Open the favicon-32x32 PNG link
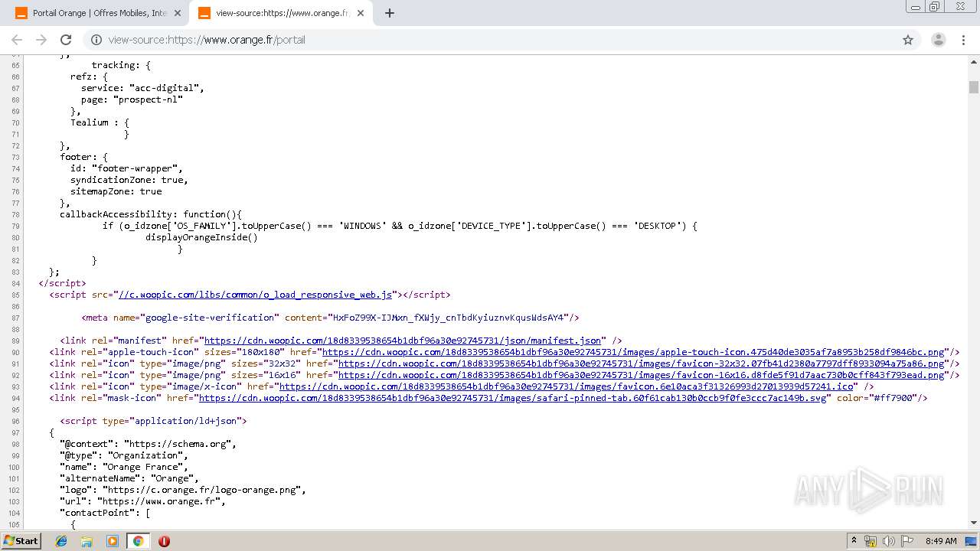This screenshot has height=551, width=980. tap(642, 364)
